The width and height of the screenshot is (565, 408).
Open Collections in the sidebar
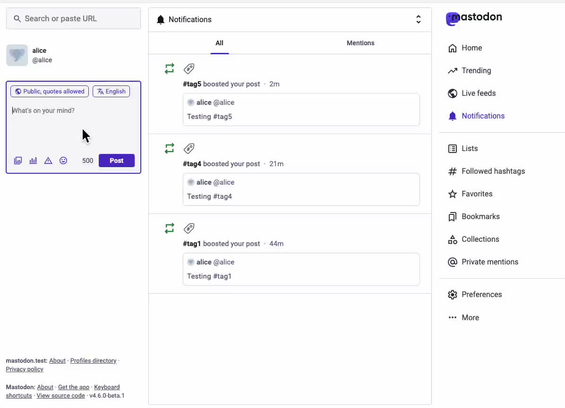(473, 239)
